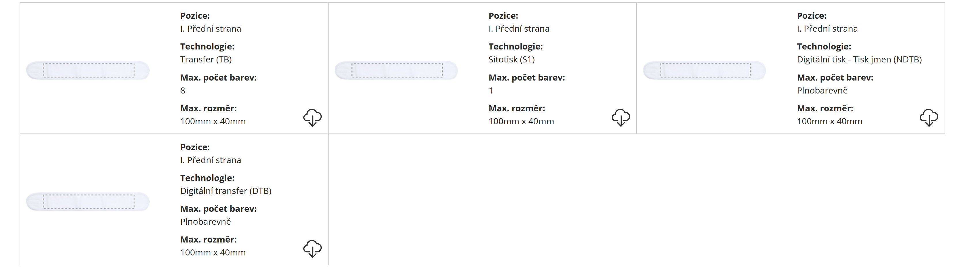Click the "Transfer (TB)" technology text
This screenshot has height=273, width=980.
click(x=206, y=60)
